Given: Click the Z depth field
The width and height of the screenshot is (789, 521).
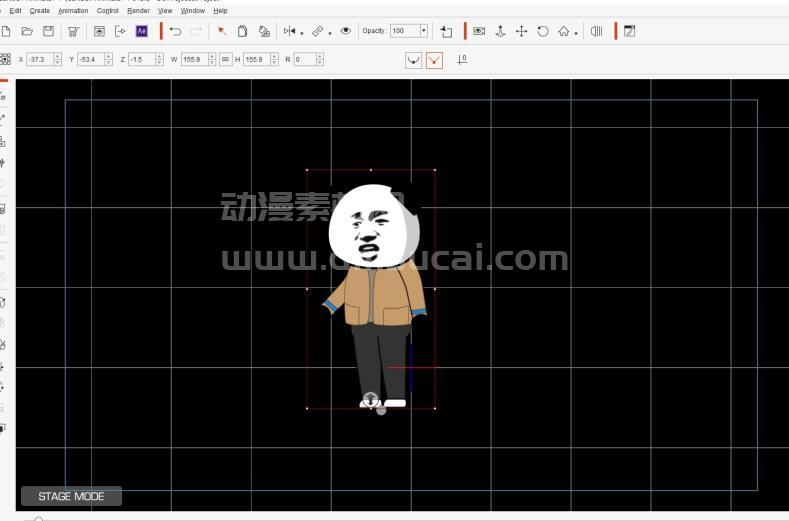Looking at the screenshot, I should (142, 59).
